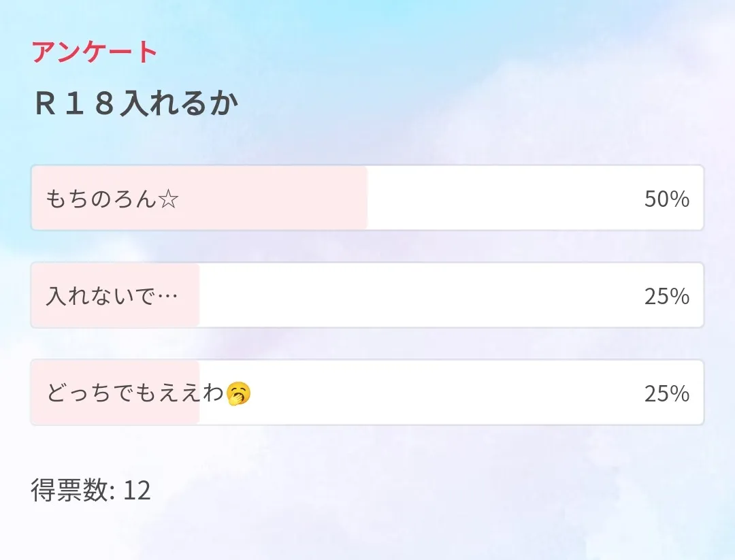
Task: Click the empty white area of the first bar
Action: [510, 199]
